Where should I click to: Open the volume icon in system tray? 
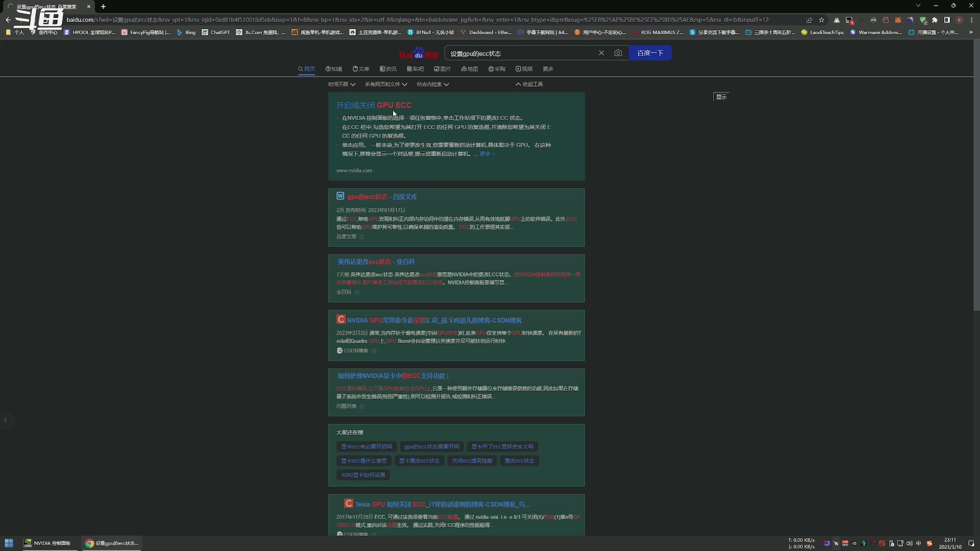pos(909,543)
